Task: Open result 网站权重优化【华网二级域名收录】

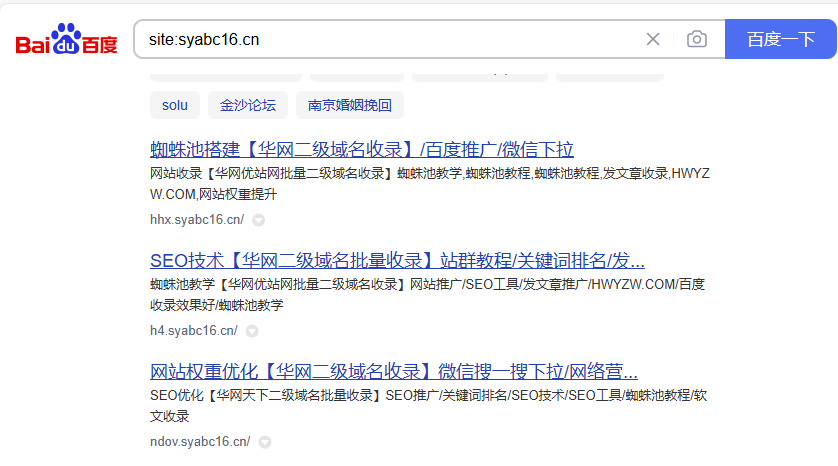Action: coord(394,371)
